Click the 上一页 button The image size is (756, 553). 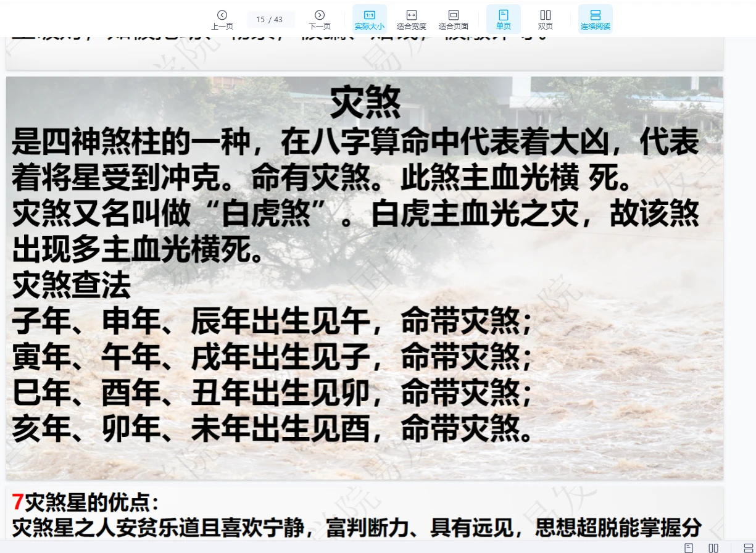pyautogui.click(x=222, y=19)
